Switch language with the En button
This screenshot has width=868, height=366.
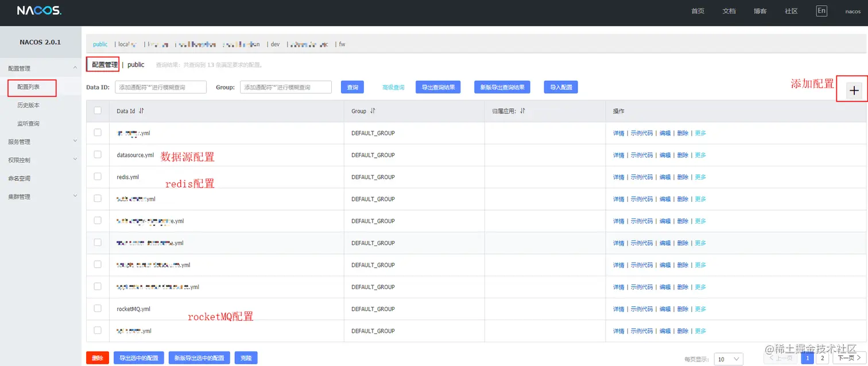pyautogui.click(x=821, y=11)
